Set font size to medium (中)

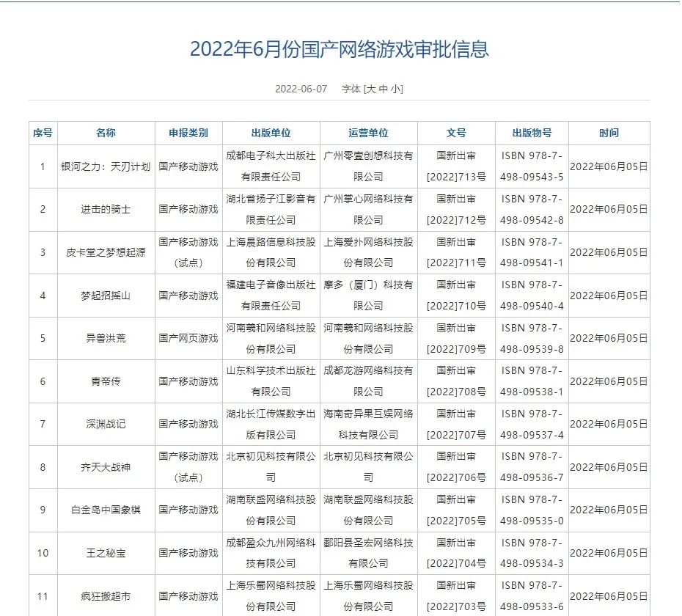pyautogui.click(x=384, y=89)
